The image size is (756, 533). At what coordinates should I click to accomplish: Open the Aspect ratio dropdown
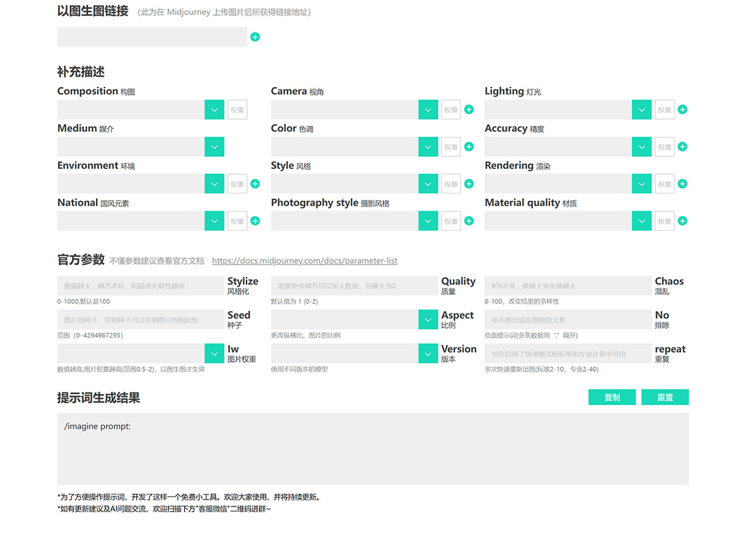[x=428, y=319]
